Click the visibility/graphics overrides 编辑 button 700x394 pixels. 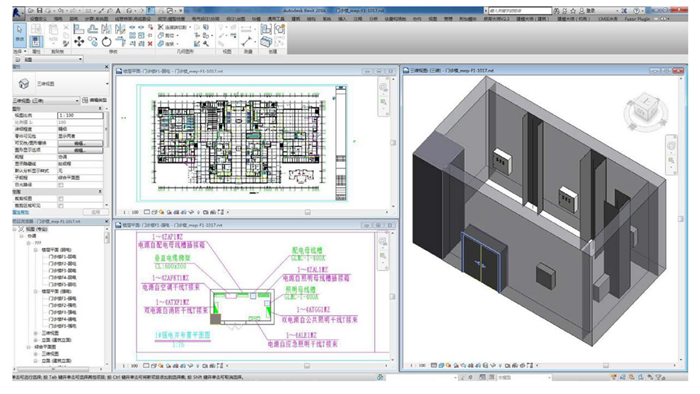click(x=80, y=143)
